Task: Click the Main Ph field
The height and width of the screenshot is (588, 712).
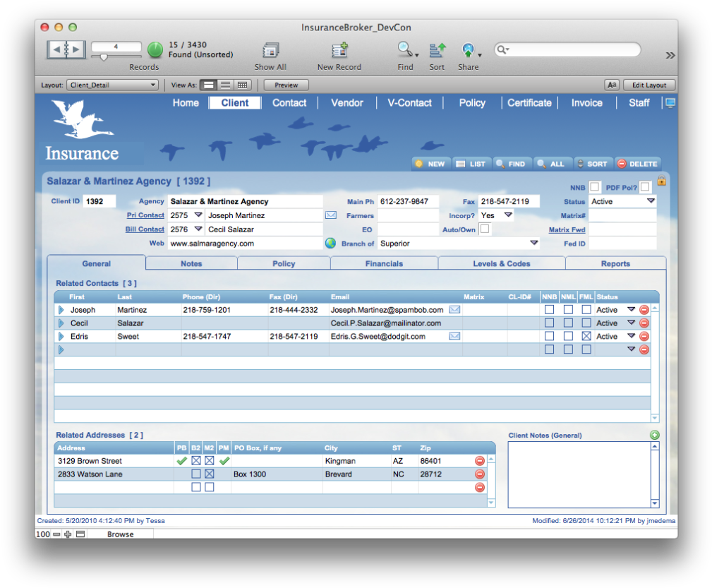Action: click(x=409, y=201)
